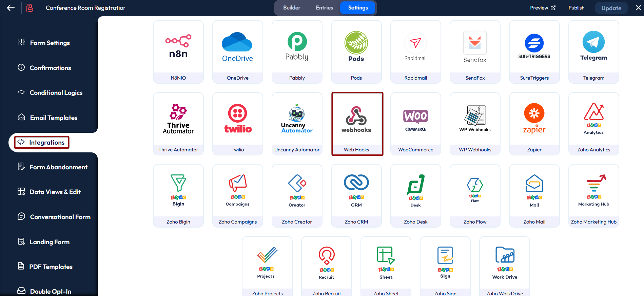Image resolution: width=644 pixels, height=296 pixels.
Task: Switch to the Entries tab
Action: (x=325, y=8)
